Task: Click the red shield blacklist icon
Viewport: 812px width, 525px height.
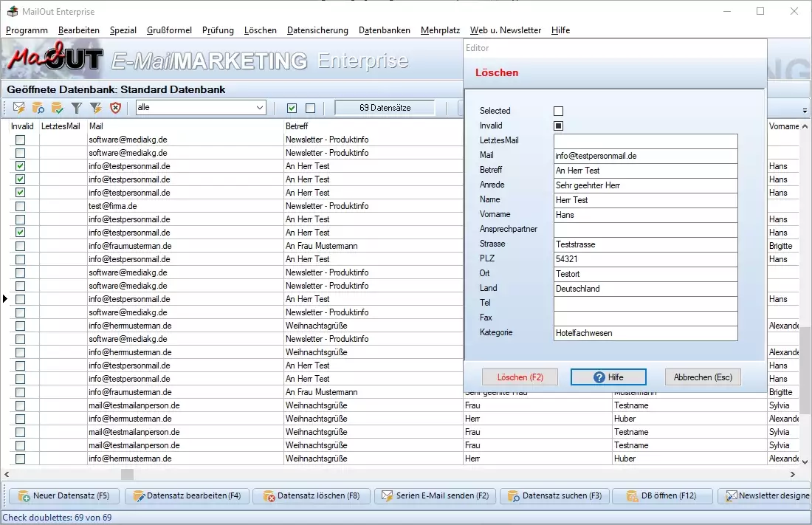Action: [x=115, y=108]
